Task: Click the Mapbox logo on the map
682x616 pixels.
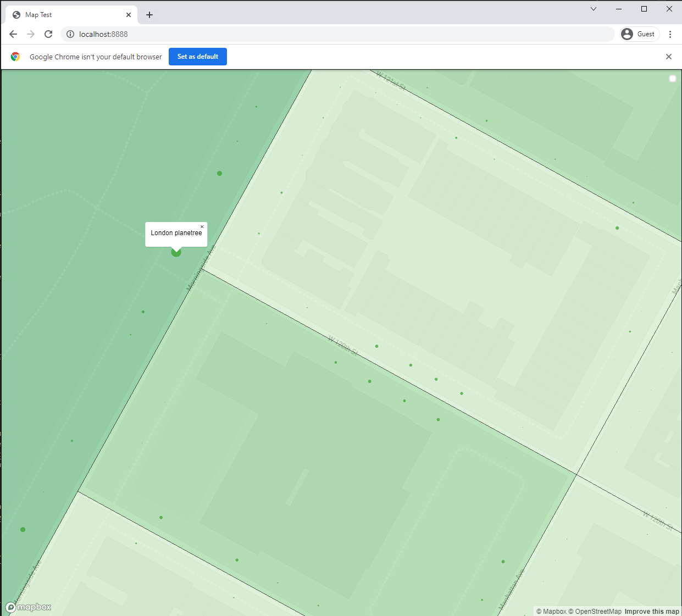Action: [x=29, y=607]
